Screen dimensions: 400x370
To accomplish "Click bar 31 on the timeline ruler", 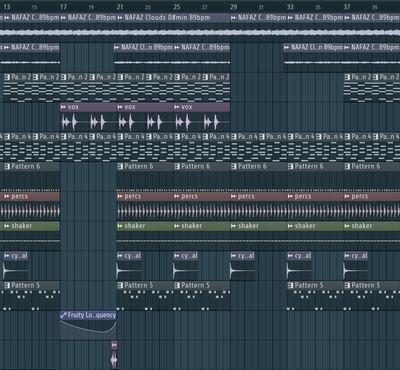I will pyautogui.click(x=261, y=7).
